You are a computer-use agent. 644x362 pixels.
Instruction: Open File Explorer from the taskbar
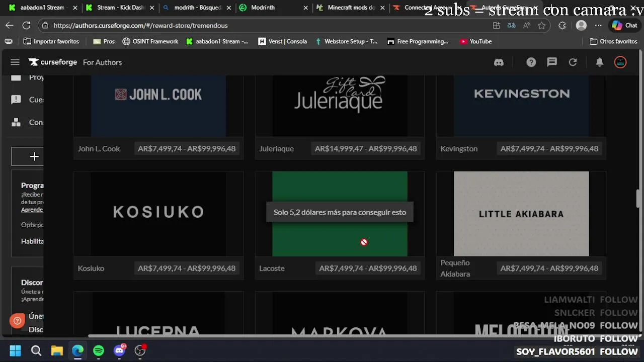(57, 350)
